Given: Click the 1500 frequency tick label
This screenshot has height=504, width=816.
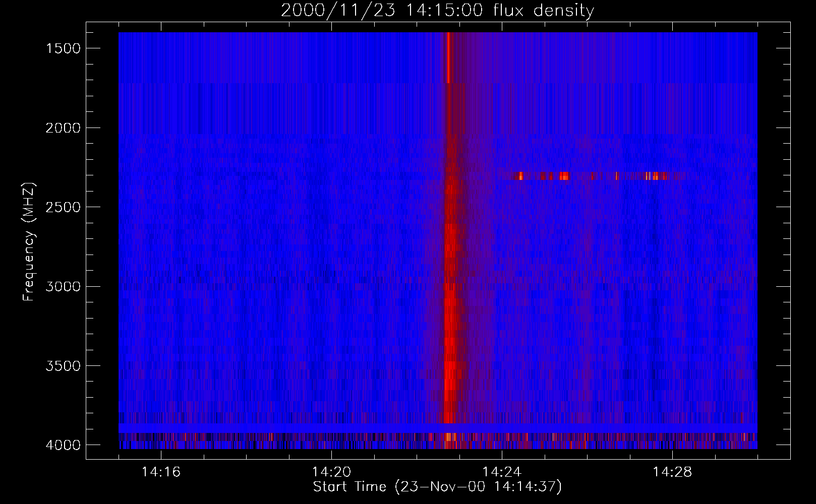Looking at the screenshot, I should 63,48.
